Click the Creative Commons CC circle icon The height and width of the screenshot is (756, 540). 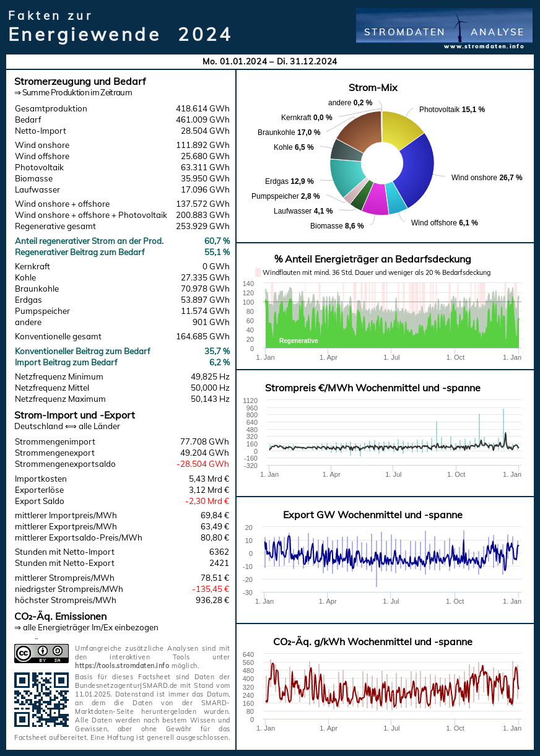(24, 652)
